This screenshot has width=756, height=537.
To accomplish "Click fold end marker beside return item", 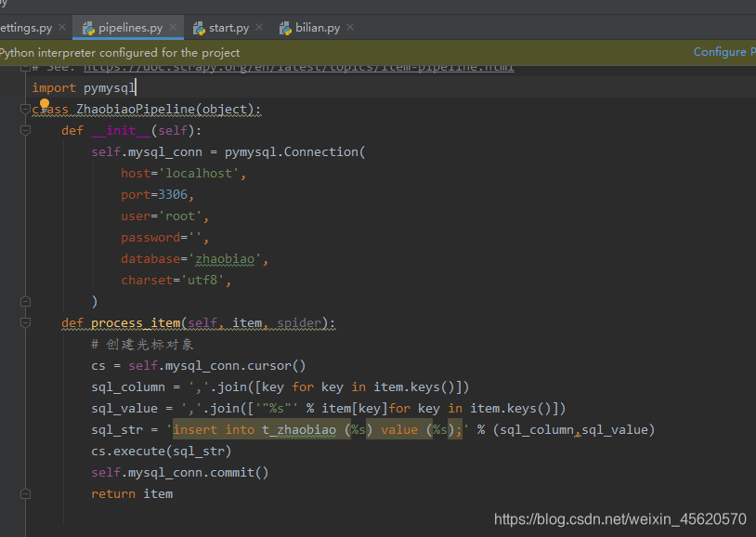I will coord(26,493).
